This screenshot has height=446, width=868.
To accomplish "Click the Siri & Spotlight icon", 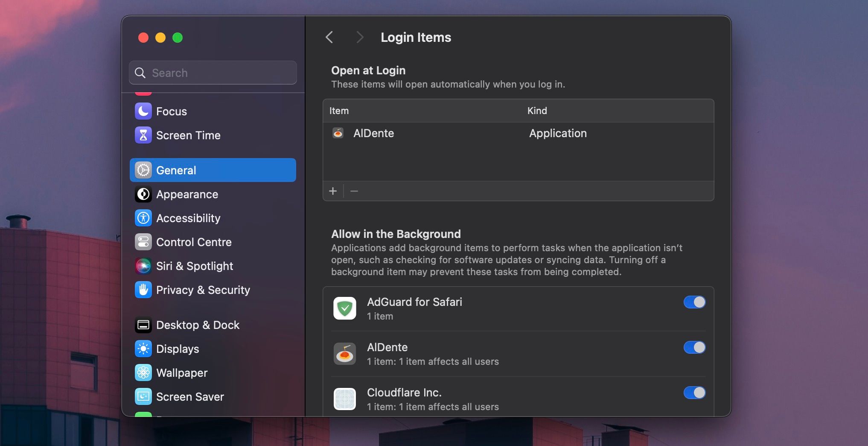I will coord(143,266).
